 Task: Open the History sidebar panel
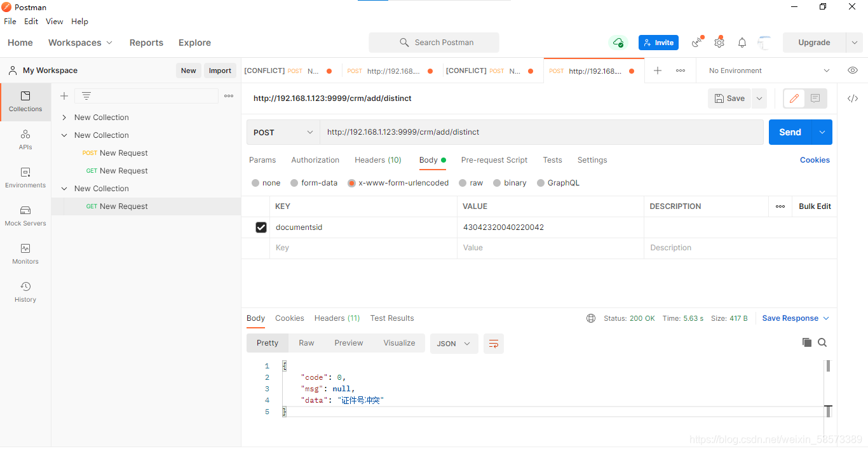click(25, 292)
